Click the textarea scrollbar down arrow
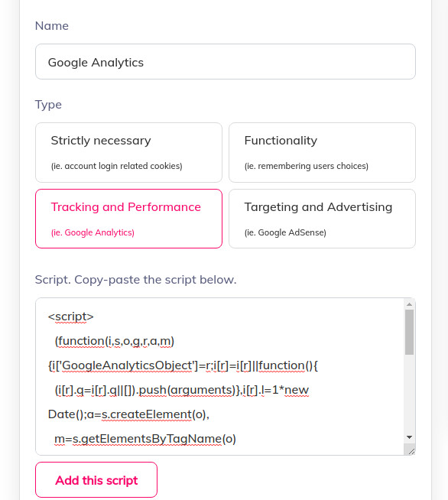Screen dimensions: 448x500 (410, 437)
